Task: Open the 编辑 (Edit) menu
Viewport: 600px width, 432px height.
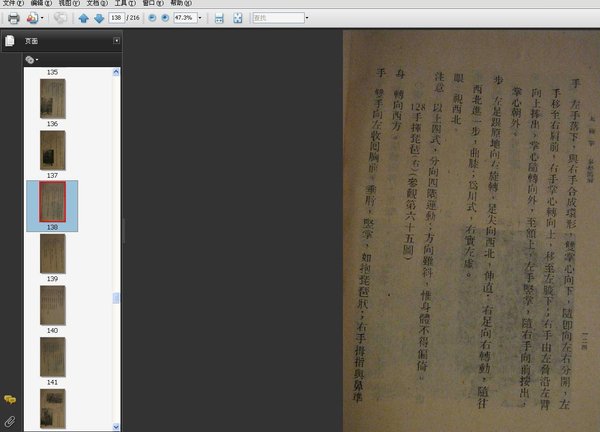Action: coord(41,3)
